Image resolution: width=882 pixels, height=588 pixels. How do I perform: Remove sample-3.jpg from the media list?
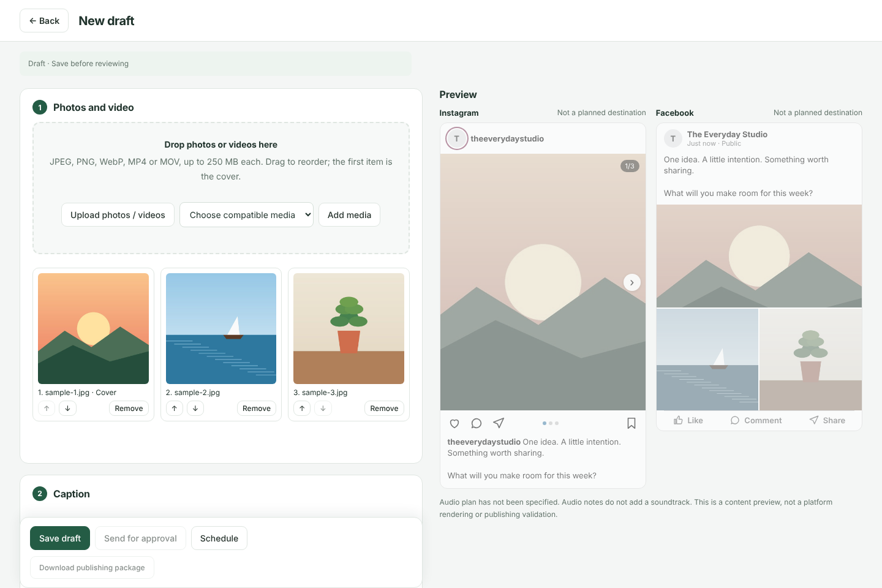tap(384, 409)
